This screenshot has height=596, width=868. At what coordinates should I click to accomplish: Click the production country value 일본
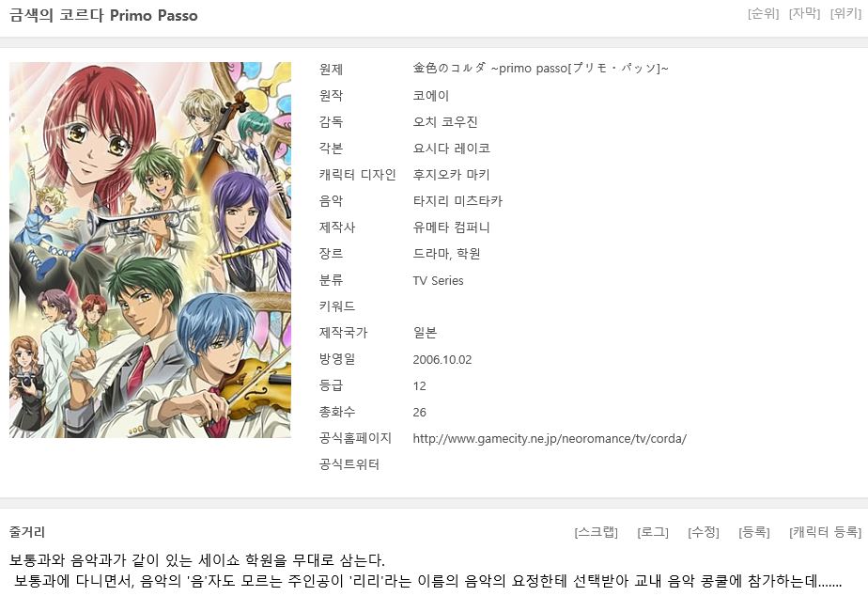click(x=426, y=333)
